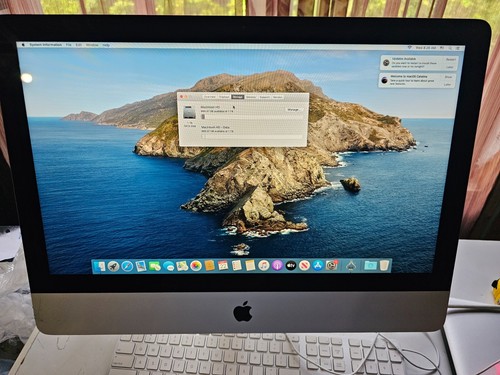
Task: Switch to the Overview tab
Action: pyautogui.click(x=210, y=97)
